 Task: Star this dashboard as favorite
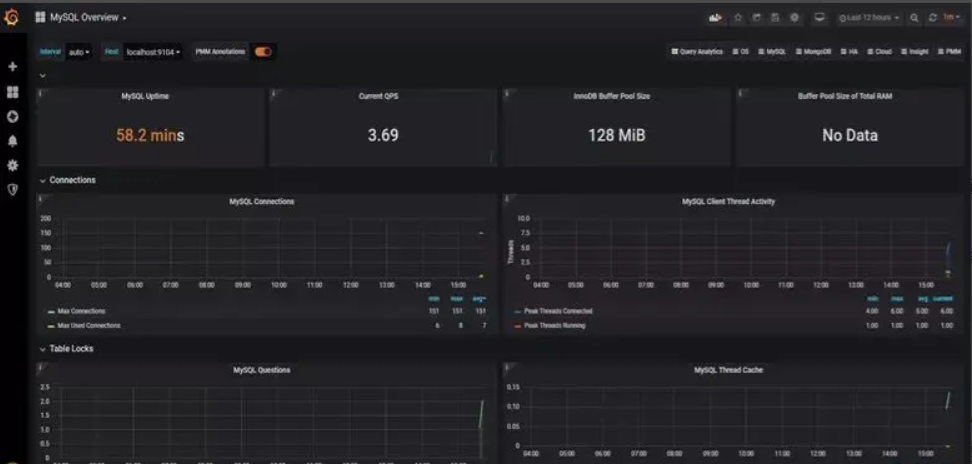pyautogui.click(x=738, y=18)
